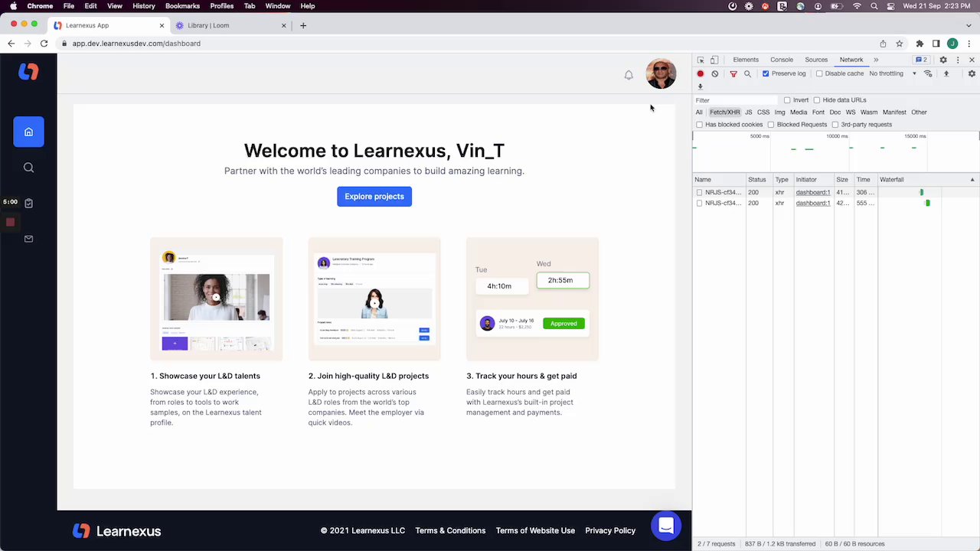Open DevTools three-dot customize menu
Viewport: 980px width, 551px height.
pos(958,60)
